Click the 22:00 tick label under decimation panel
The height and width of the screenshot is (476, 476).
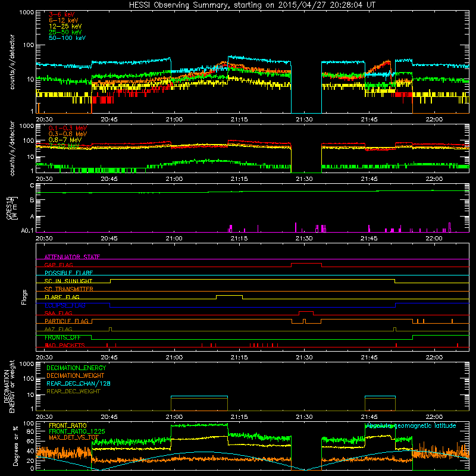click(x=434, y=417)
